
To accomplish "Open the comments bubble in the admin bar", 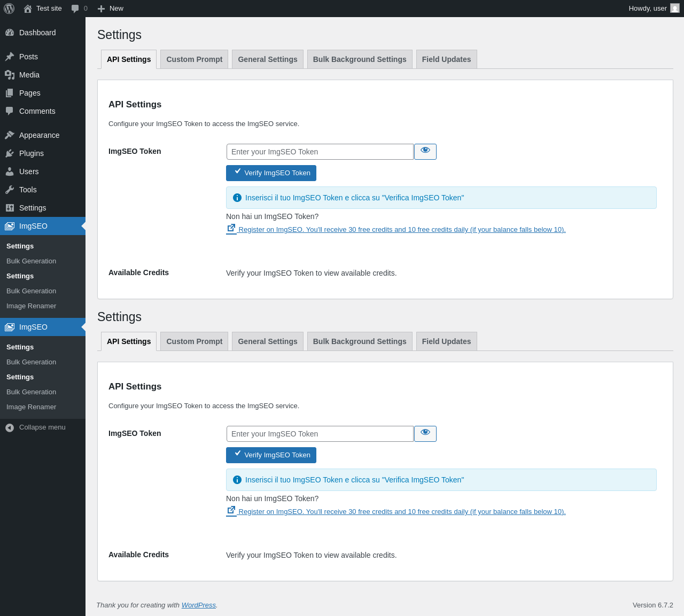I will pos(75,9).
